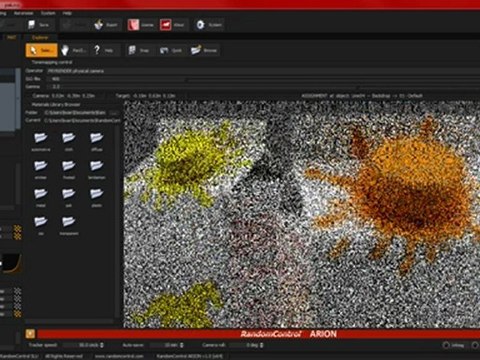Adjust Camera roll stepper arrows

click(x=262, y=345)
